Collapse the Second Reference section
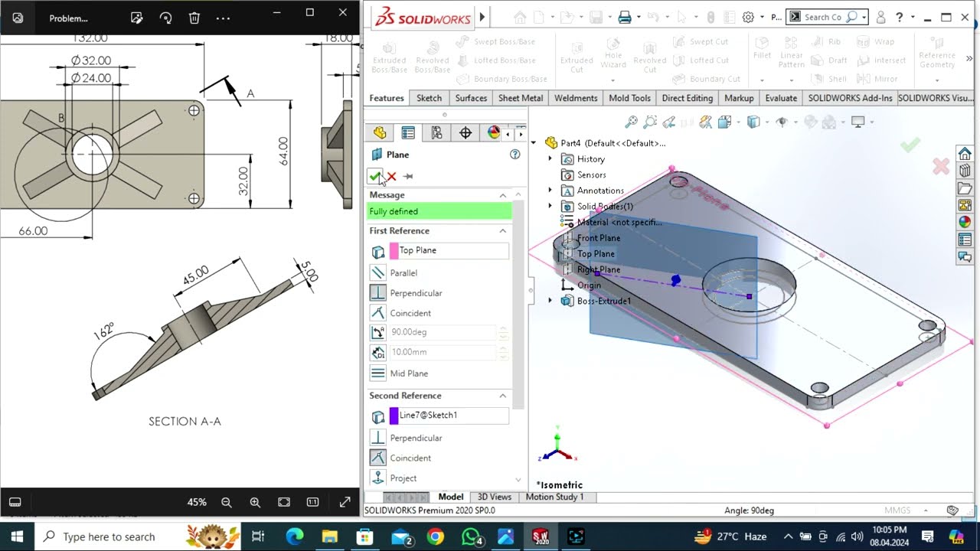 [503, 396]
